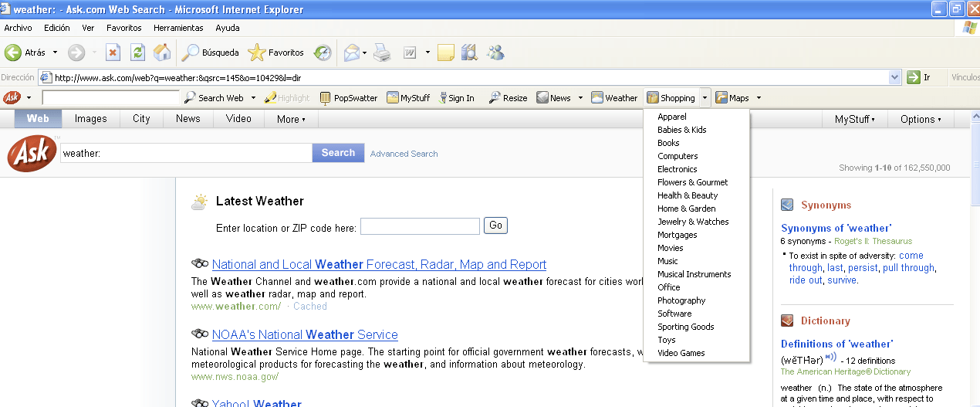Open NOAA's National Weather Service link
The width and height of the screenshot is (980, 407).
[305, 334]
